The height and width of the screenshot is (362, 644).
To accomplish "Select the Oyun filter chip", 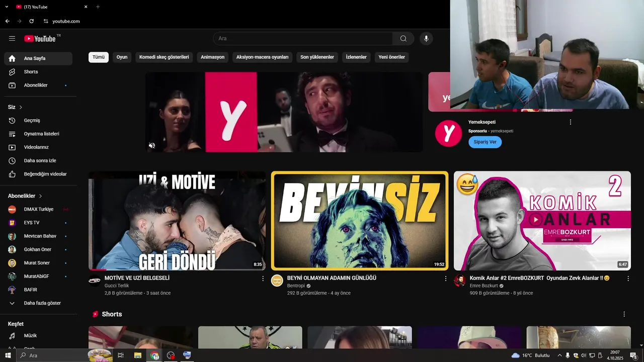I will pyautogui.click(x=122, y=57).
